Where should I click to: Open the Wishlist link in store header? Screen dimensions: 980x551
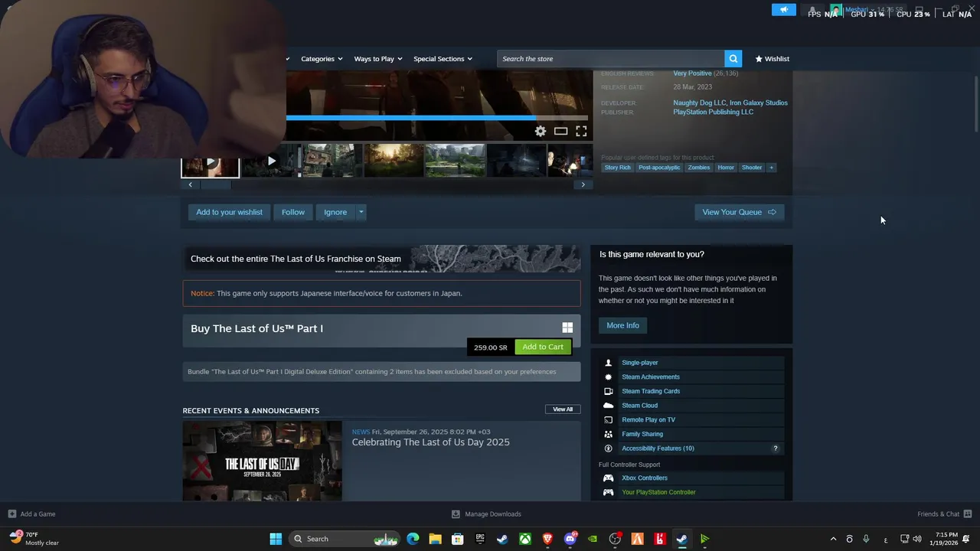pyautogui.click(x=772, y=59)
